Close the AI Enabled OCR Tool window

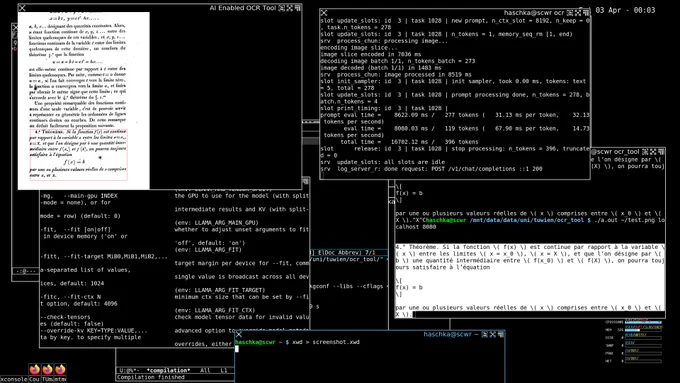(x=22, y=8)
